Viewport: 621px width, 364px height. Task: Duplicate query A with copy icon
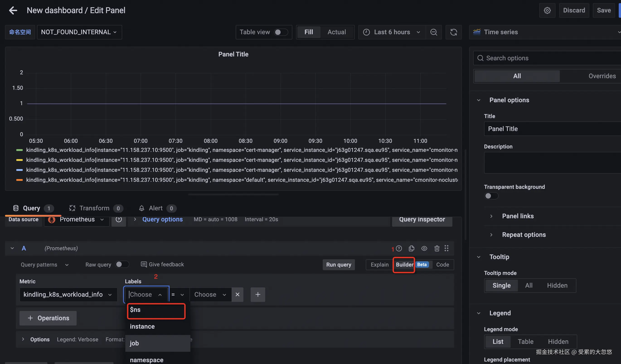pyautogui.click(x=411, y=248)
